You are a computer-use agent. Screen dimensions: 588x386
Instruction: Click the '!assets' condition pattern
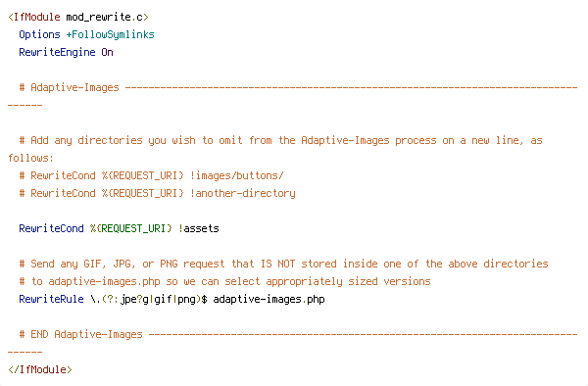pos(198,228)
